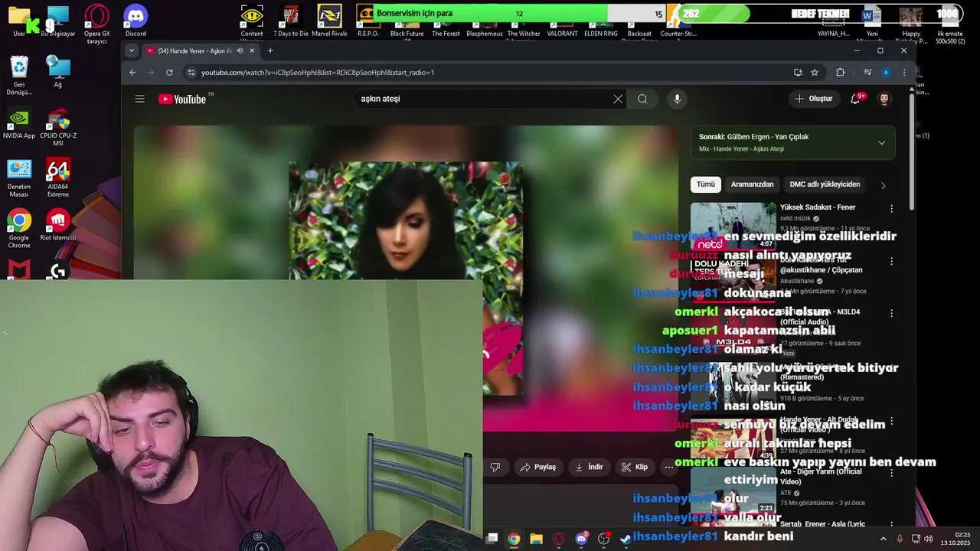Open Steam in the taskbar
The height and width of the screenshot is (551, 980).
pos(626,539)
